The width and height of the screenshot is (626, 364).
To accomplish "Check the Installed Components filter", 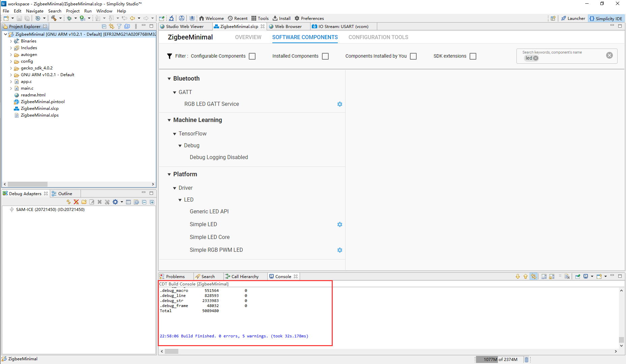I will point(325,56).
